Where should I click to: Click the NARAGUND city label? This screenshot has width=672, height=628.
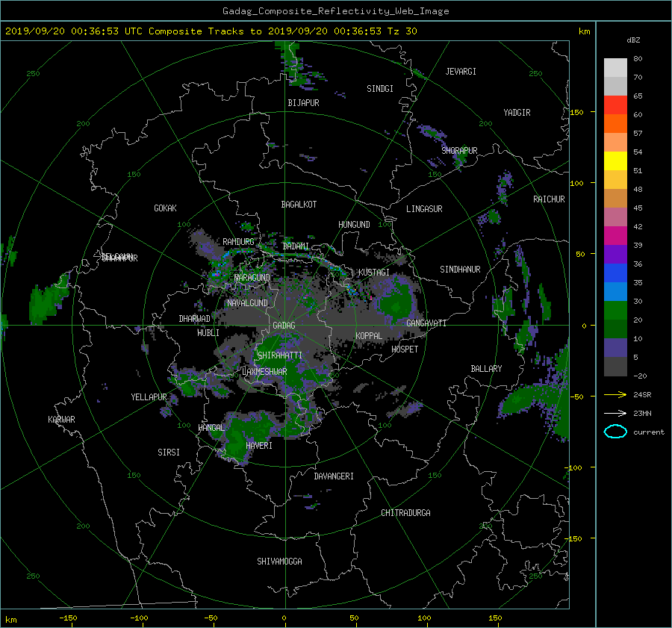click(x=252, y=277)
